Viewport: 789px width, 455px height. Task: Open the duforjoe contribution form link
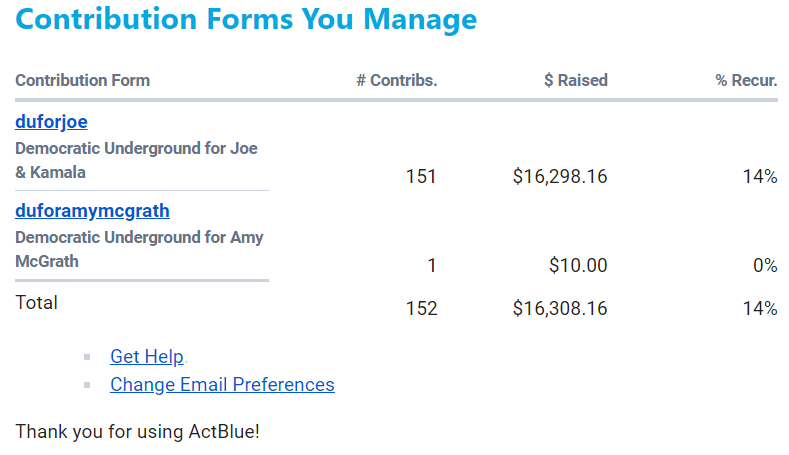[51, 122]
